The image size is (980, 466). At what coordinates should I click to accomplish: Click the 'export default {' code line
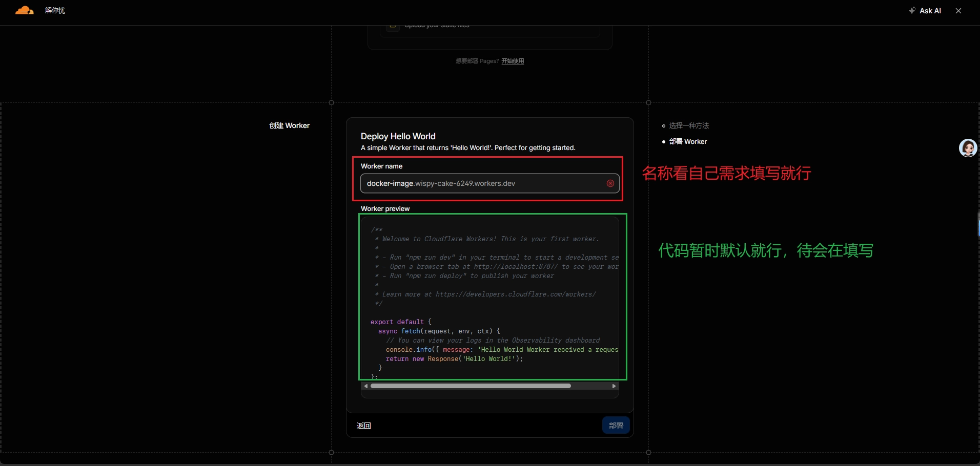click(401, 322)
